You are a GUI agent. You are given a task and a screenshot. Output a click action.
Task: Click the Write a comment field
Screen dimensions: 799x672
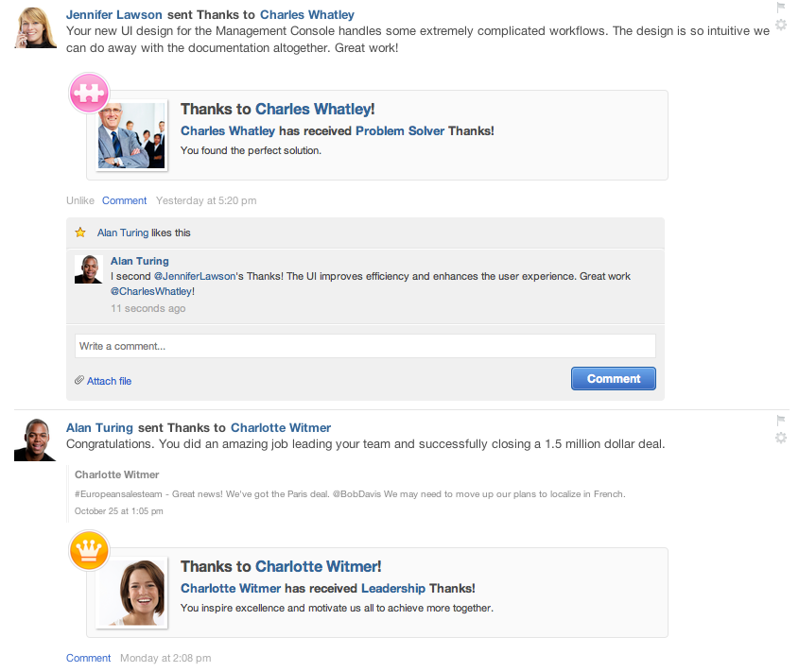pos(365,346)
